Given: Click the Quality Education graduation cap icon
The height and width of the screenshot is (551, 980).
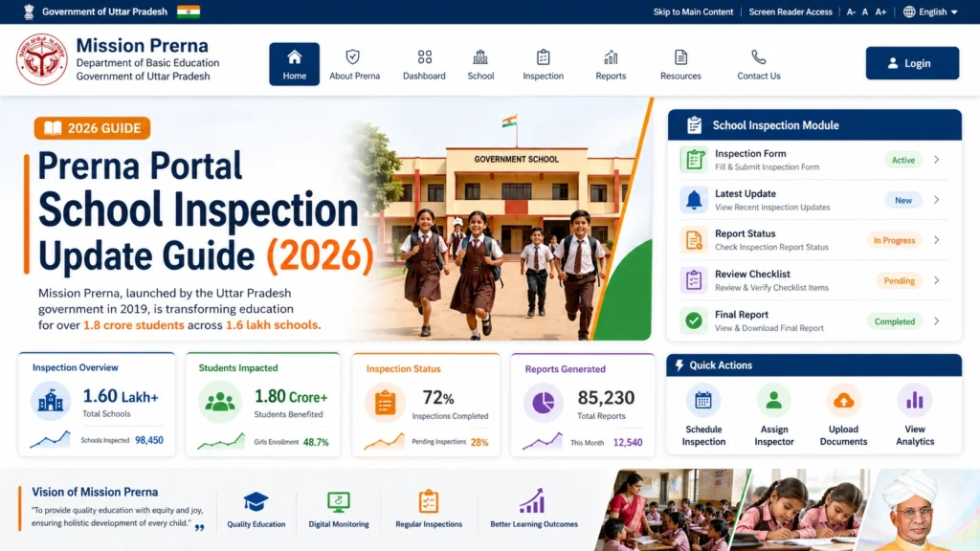Looking at the screenshot, I should point(256,501).
